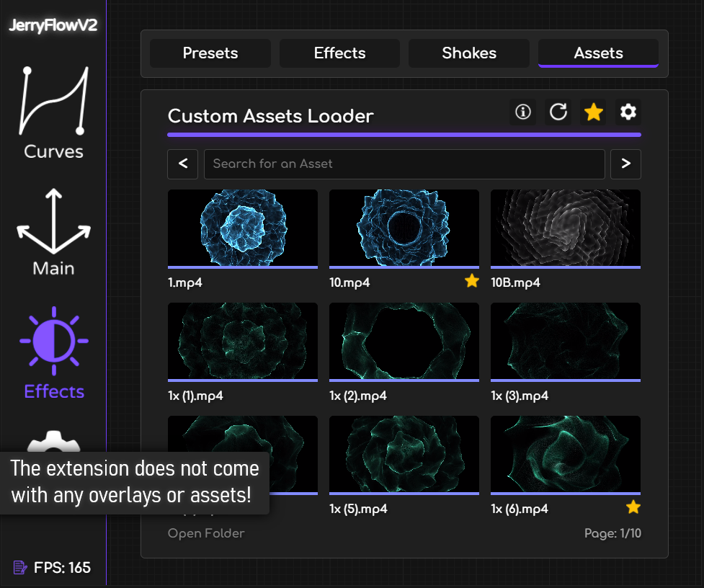
Task: Toggle favorite star on 1x (6).mp4
Action: coord(633,508)
